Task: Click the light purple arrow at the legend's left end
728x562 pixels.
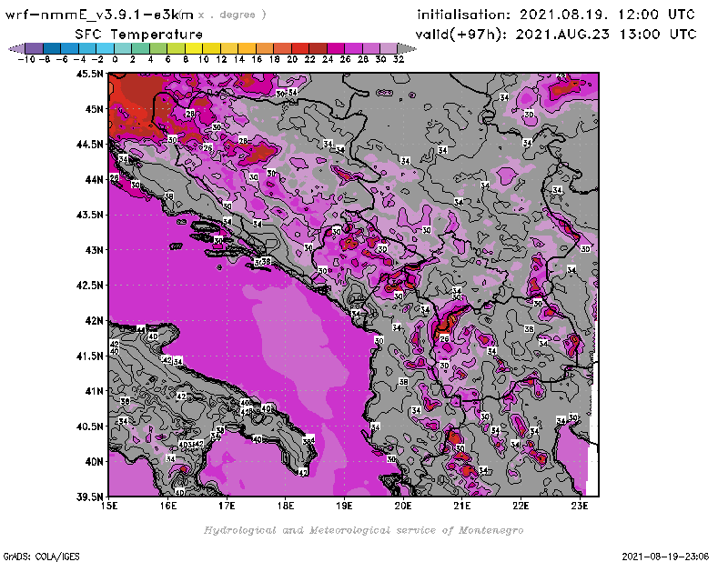Action: pos(16,48)
